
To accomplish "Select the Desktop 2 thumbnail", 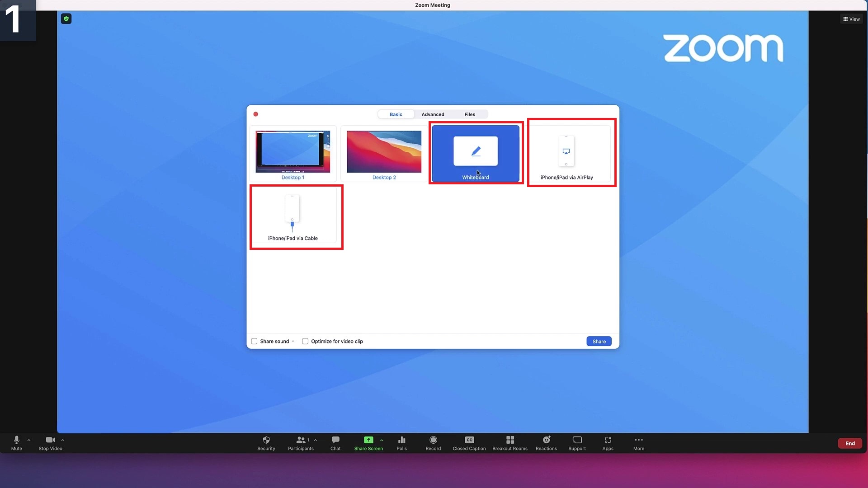I will (384, 154).
